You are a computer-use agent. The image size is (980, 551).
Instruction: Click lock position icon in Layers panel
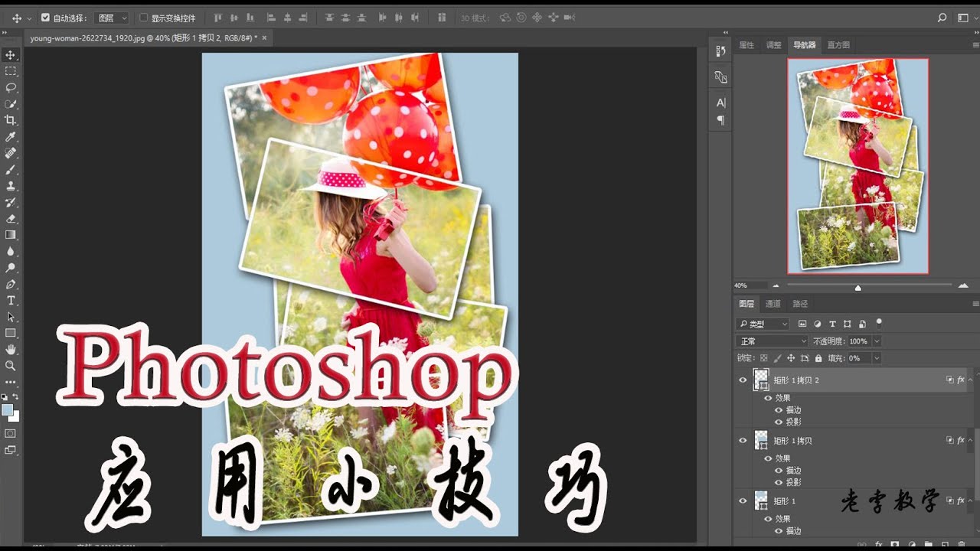(791, 358)
